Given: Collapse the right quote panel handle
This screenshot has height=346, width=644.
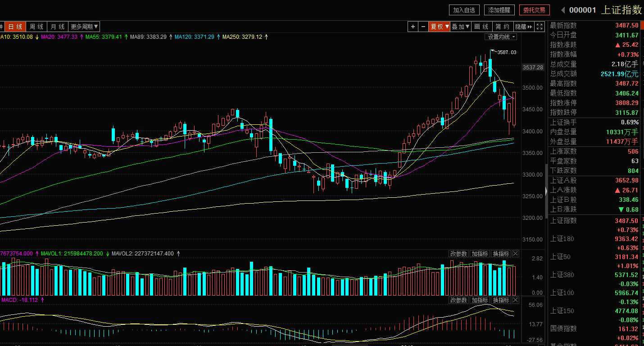Looking at the screenshot, I should [x=547, y=191].
